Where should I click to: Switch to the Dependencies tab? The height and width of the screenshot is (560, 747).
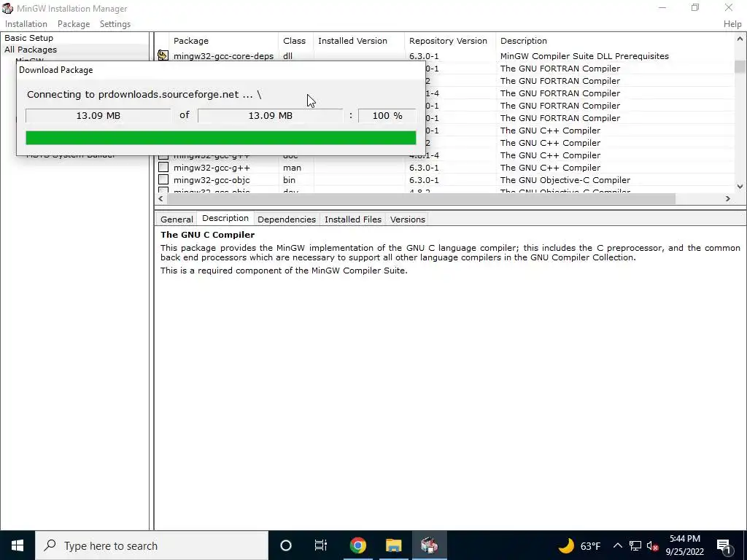point(286,219)
